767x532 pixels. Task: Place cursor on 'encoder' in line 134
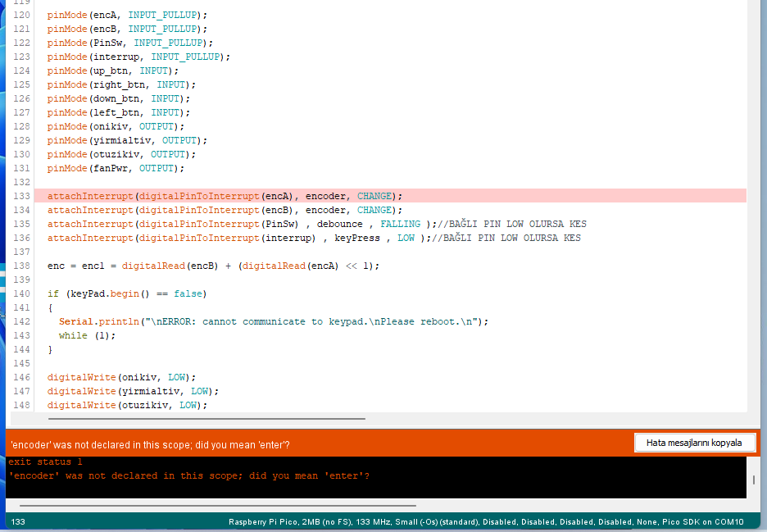pos(326,210)
